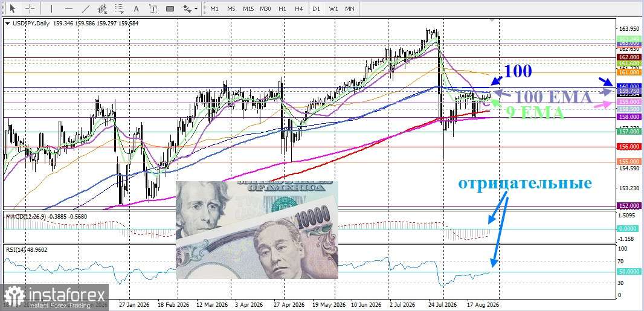The height and width of the screenshot is (311, 644).
Task: Select the active D1 daily timeframe
Action: [316, 8]
